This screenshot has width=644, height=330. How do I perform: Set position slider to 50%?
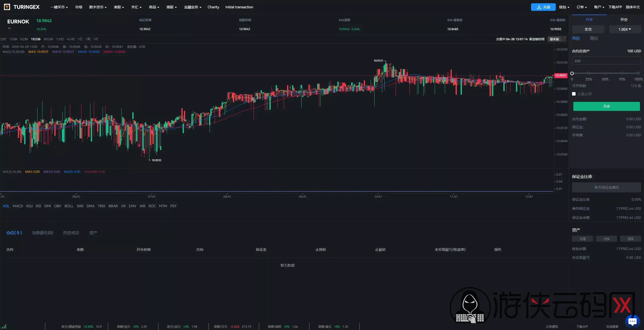coord(605,73)
